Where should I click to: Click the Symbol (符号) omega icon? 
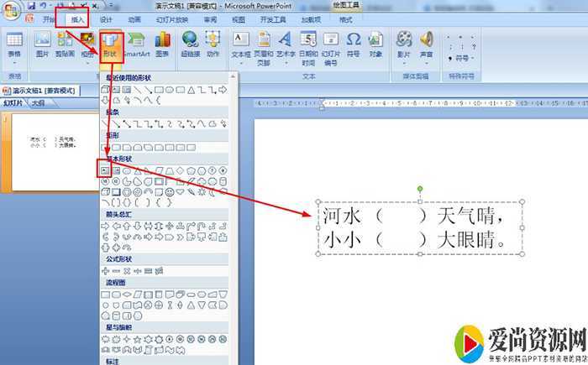pos(354,44)
